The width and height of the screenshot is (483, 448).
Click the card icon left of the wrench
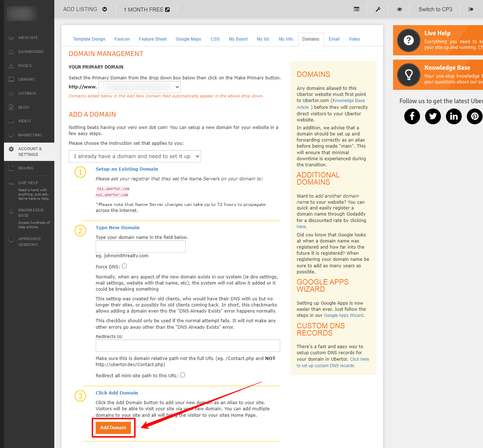(x=356, y=9)
